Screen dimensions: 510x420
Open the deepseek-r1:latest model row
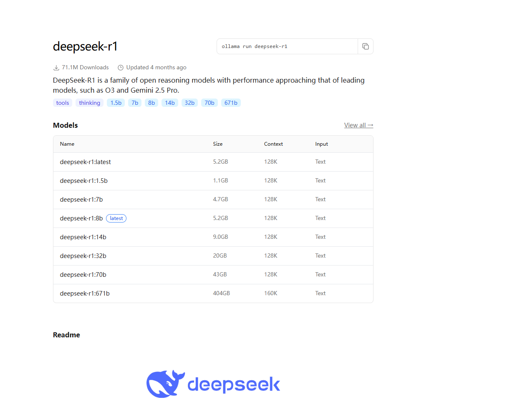tap(85, 162)
